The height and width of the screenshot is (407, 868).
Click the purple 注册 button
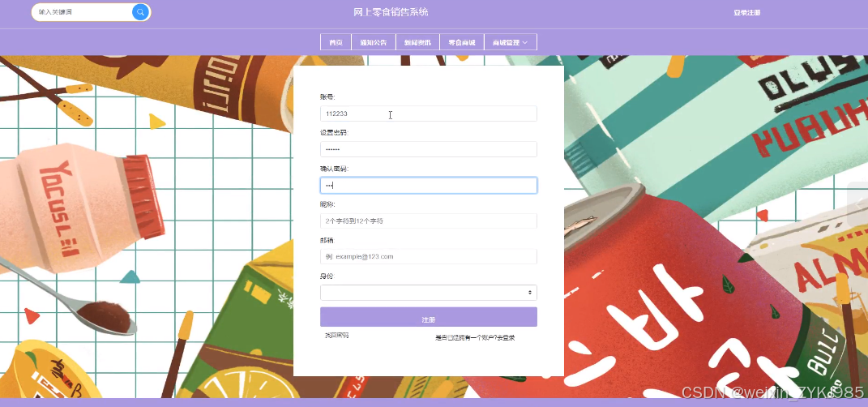429,317
